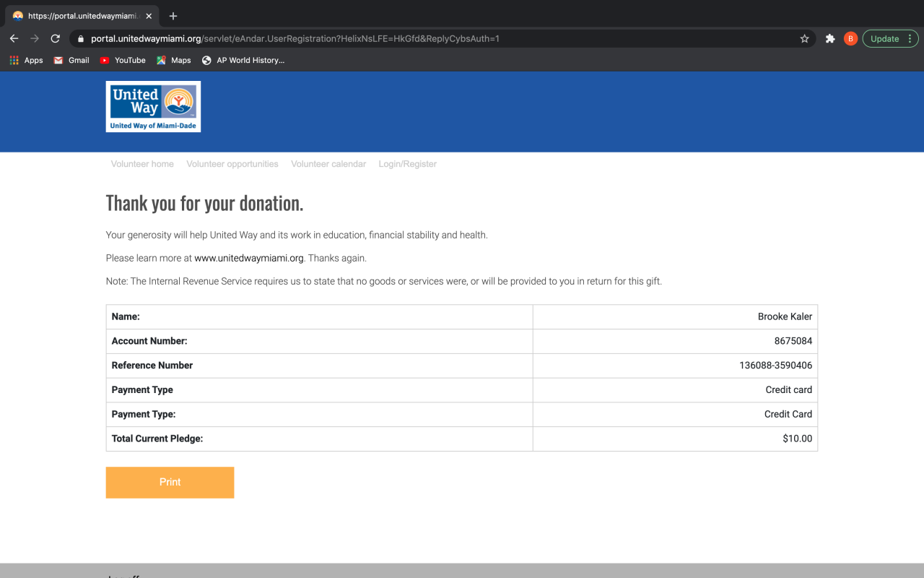Click the account number 8675084
The width and height of the screenshot is (924, 578).
793,341
